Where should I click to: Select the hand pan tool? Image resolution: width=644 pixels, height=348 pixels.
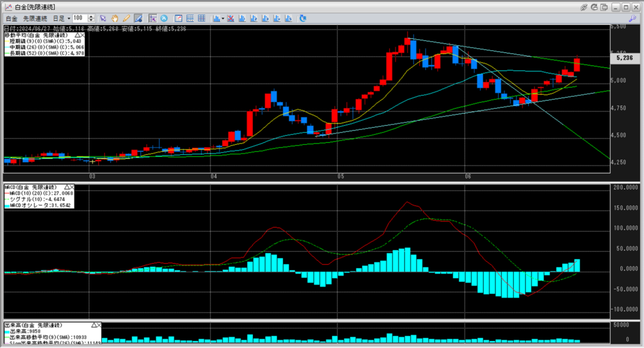coord(114,18)
